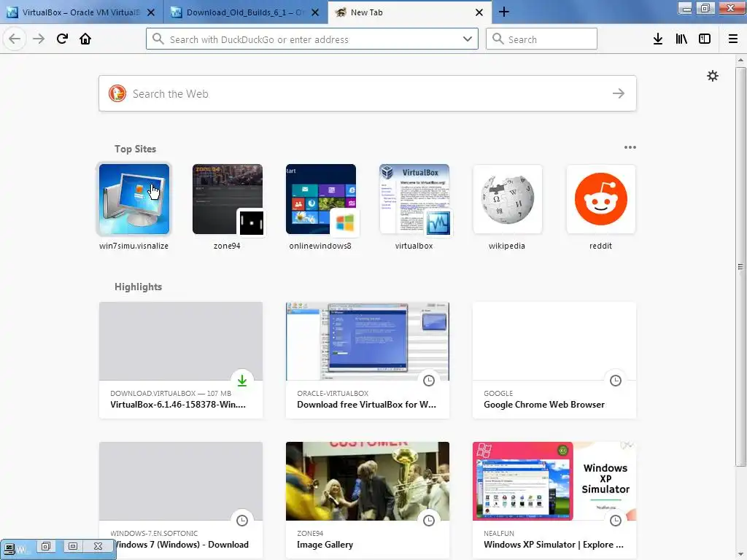Screen dimensions: 747x560
Task: Submit web search with arrow button
Action: tap(619, 93)
